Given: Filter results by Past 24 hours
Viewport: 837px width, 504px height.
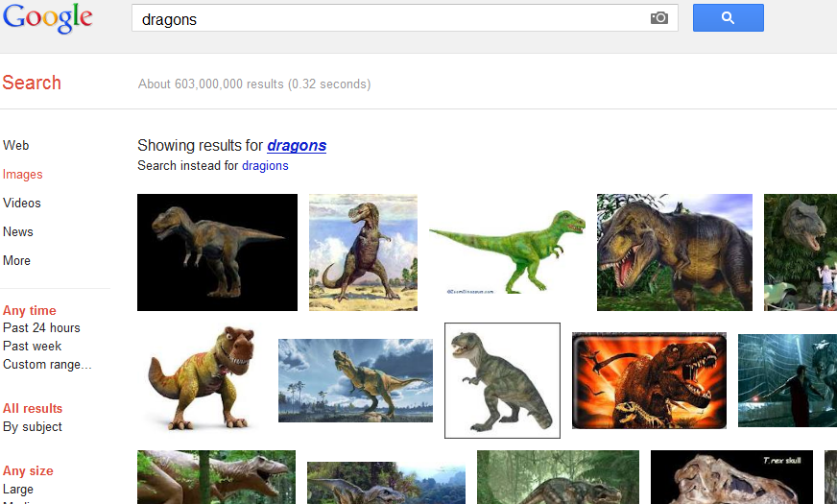Looking at the screenshot, I should [x=41, y=328].
